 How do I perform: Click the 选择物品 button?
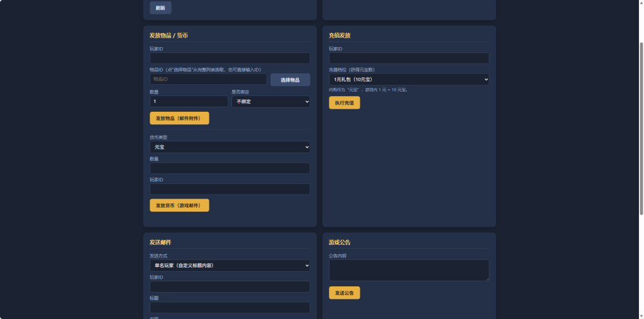tap(290, 80)
